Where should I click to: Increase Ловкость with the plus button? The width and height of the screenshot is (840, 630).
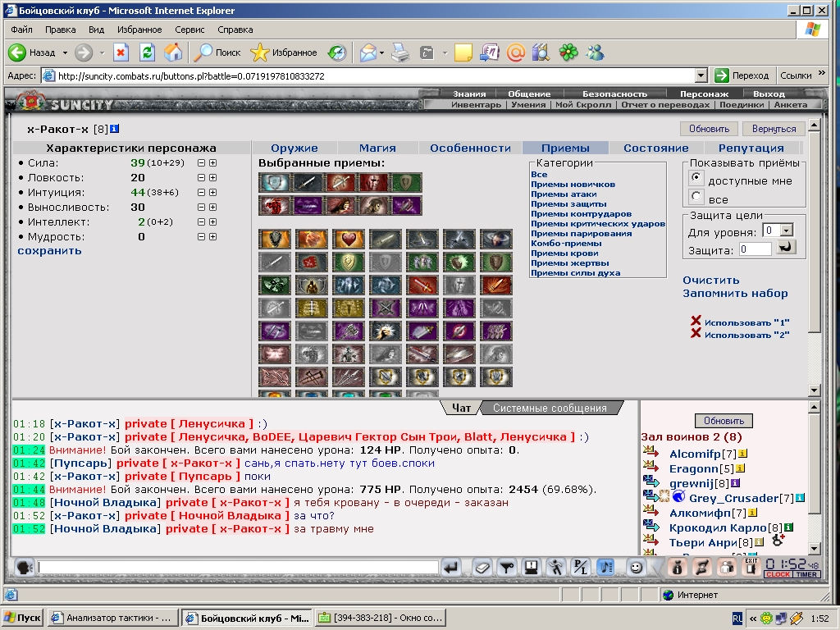[212, 177]
